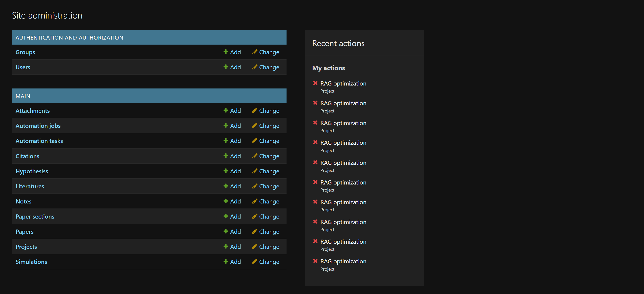Click the plus icon for Literatures
This screenshot has height=294, width=644.
click(x=225, y=186)
